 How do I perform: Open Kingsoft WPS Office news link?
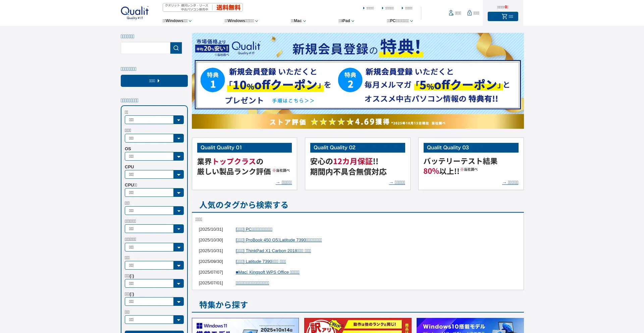tap(267, 272)
